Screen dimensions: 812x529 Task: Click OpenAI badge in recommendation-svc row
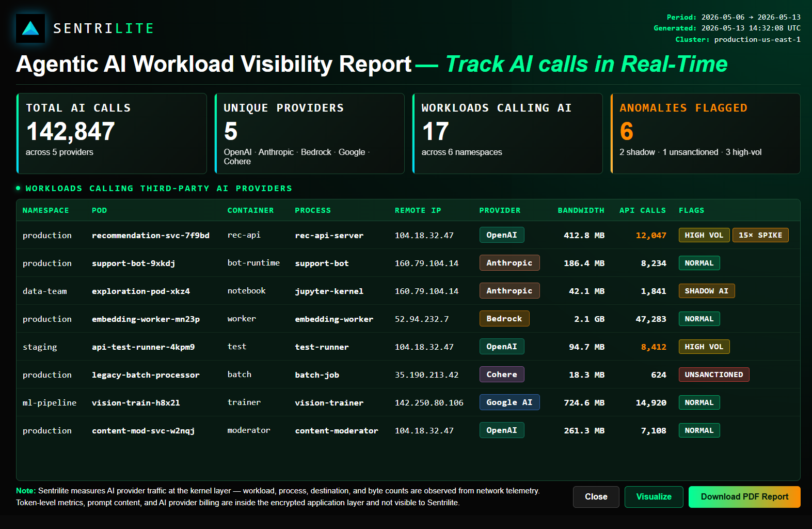point(502,235)
